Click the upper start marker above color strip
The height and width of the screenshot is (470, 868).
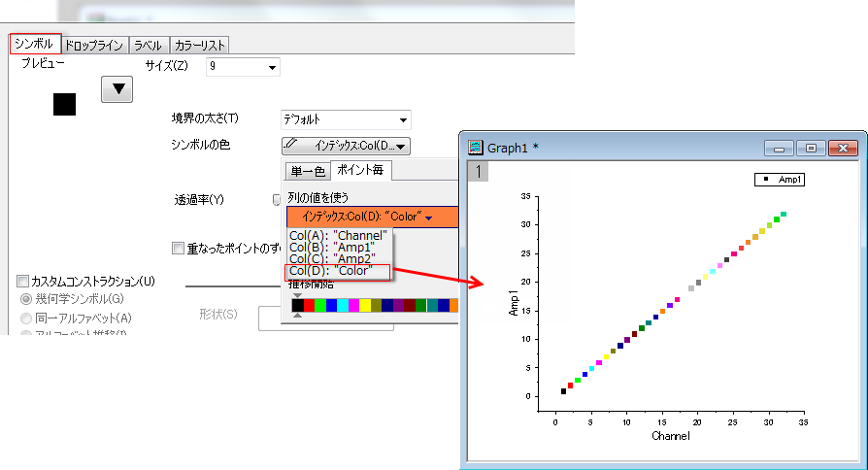point(297,295)
